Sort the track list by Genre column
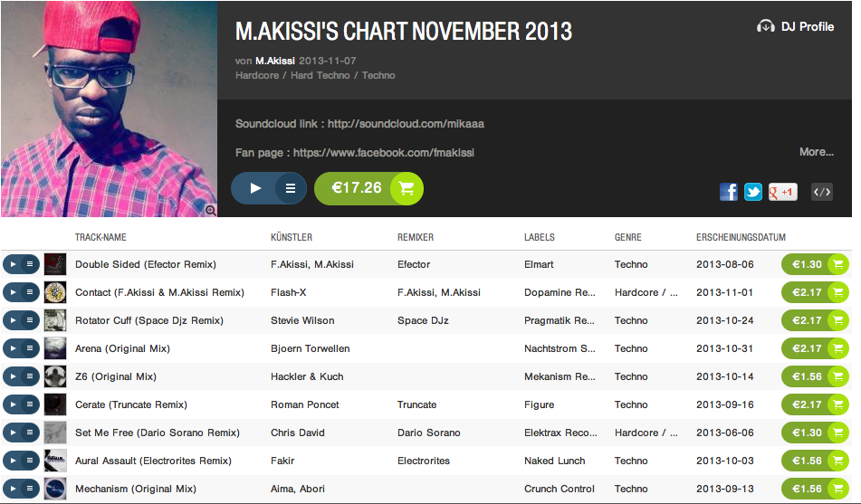Image resolution: width=861 pixels, height=504 pixels. 627,237
